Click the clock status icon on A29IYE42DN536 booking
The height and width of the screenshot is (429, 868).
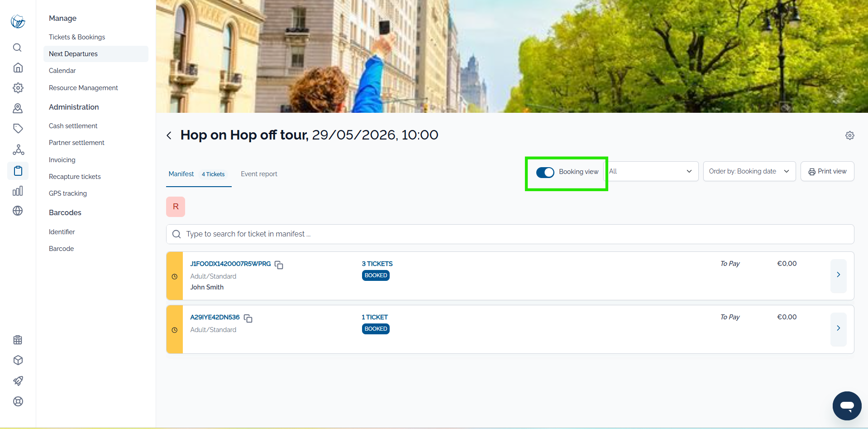[175, 330]
